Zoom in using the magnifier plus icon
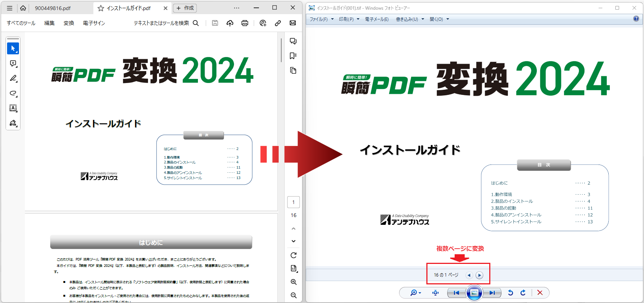644x303 pixels. [x=294, y=282]
